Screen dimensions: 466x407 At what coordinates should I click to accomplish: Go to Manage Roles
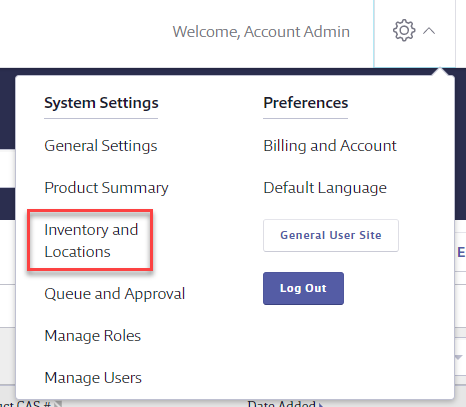tap(93, 336)
